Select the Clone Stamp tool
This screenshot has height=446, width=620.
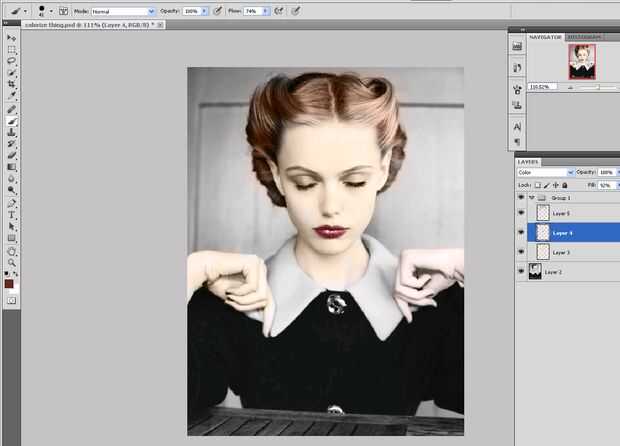(11, 132)
